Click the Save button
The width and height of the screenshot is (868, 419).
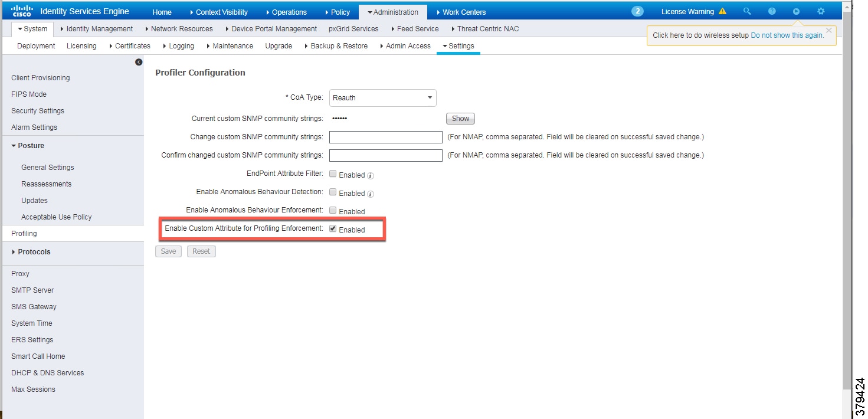click(168, 251)
